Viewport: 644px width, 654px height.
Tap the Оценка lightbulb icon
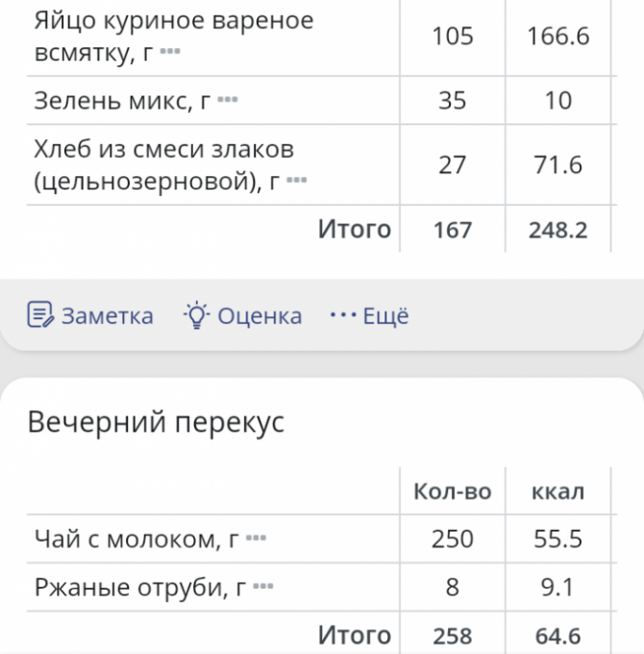click(196, 314)
